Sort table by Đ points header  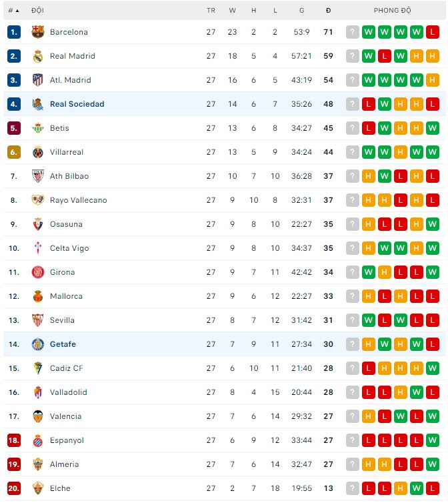pos(328,11)
